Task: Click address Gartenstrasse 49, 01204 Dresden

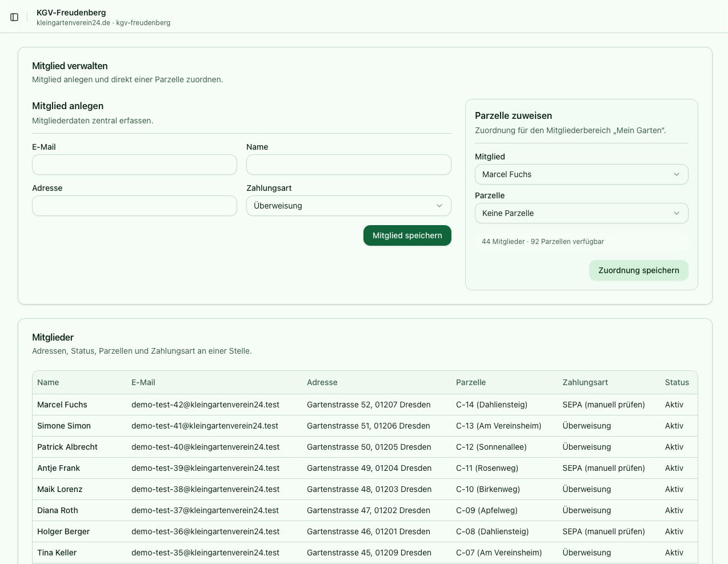Action: tap(369, 468)
